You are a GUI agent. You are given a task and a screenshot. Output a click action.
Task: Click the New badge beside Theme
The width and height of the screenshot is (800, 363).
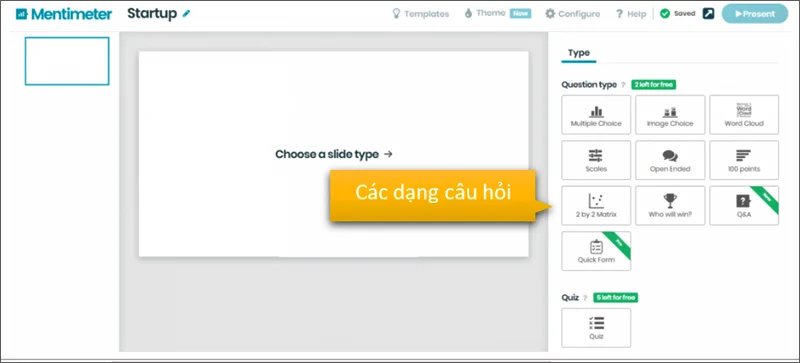click(520, 14)
